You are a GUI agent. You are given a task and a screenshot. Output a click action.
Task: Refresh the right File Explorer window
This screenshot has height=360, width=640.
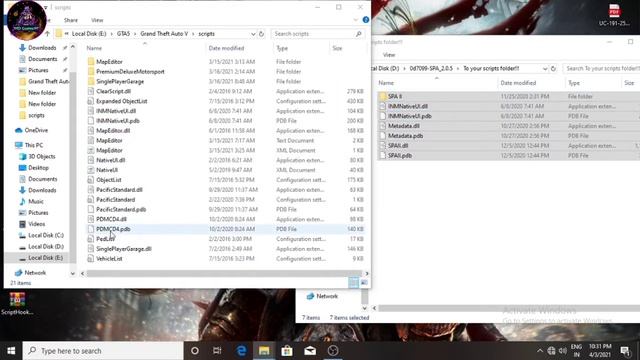click(x=553, y=69)
